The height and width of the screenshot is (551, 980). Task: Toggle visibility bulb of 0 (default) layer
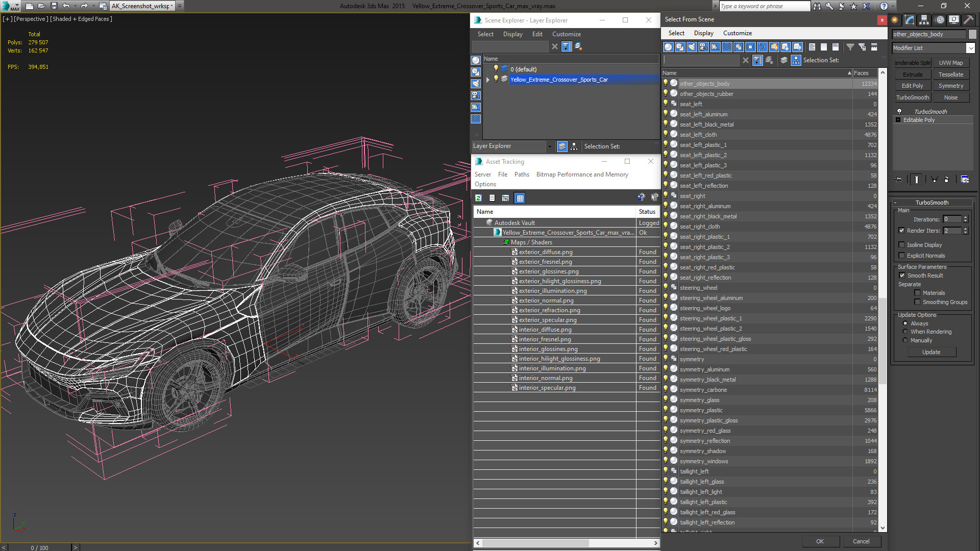[x=495, y=69]
